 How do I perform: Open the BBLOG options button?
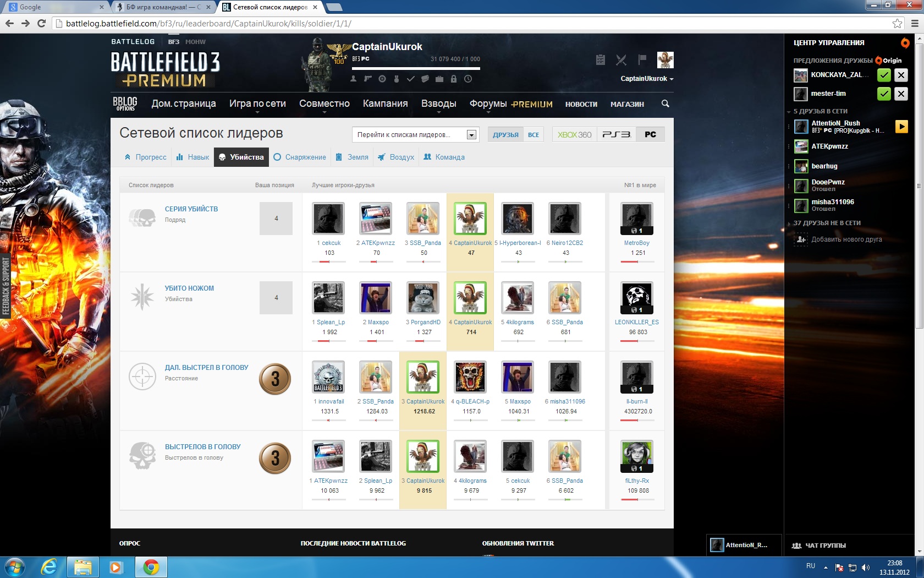(x=125, y=103)
